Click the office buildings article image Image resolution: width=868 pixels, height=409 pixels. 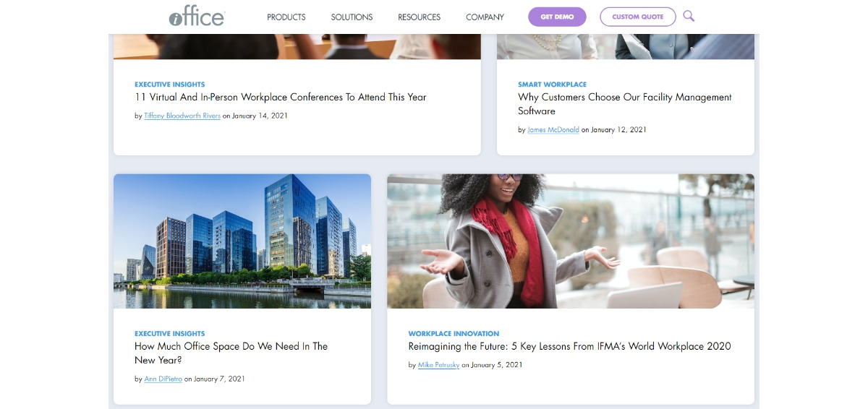(242, 241)
